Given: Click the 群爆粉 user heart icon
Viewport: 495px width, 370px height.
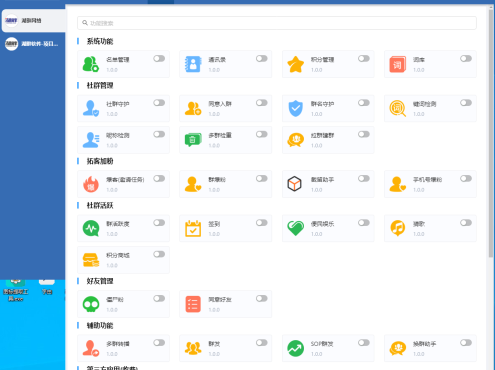Looking at the screenshot, I should [x=193, y=184].
